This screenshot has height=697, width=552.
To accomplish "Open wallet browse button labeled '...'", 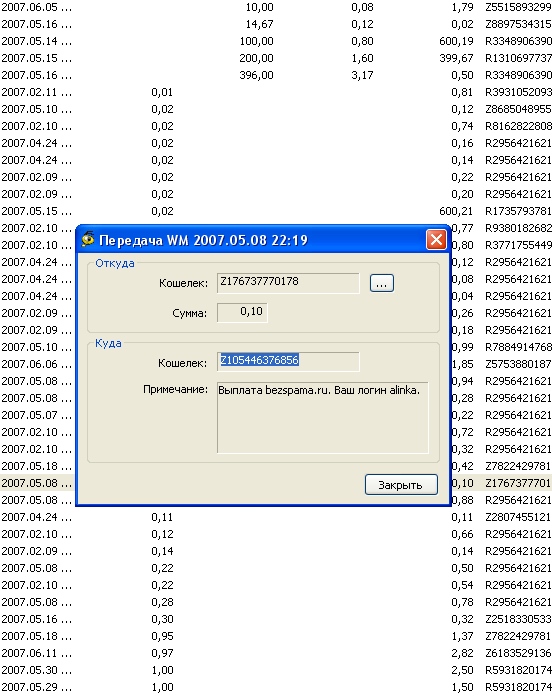I will [382, 283].
